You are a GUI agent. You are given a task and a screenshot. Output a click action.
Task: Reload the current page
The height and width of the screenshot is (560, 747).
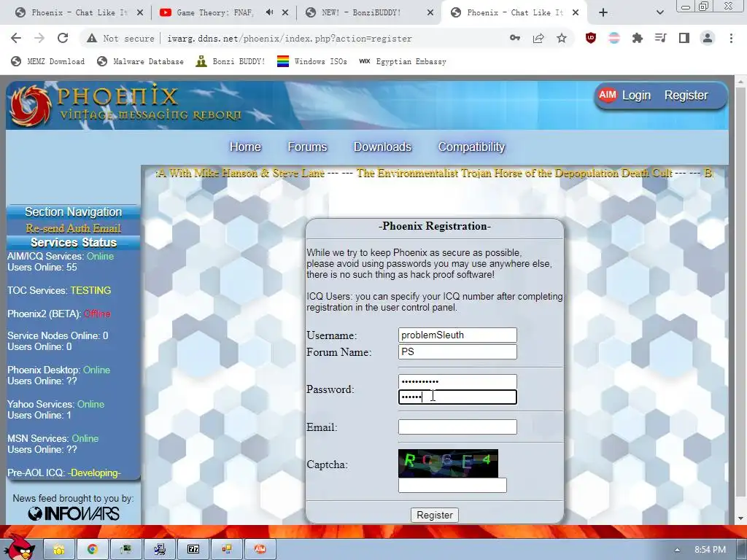(63, 38)
